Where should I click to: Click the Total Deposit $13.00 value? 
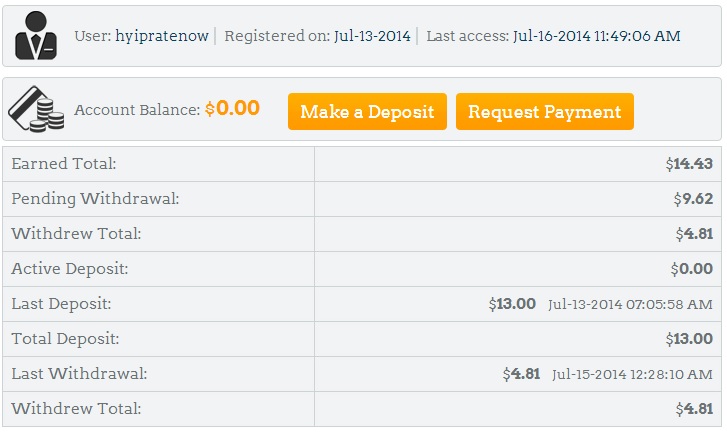[689, 339]
